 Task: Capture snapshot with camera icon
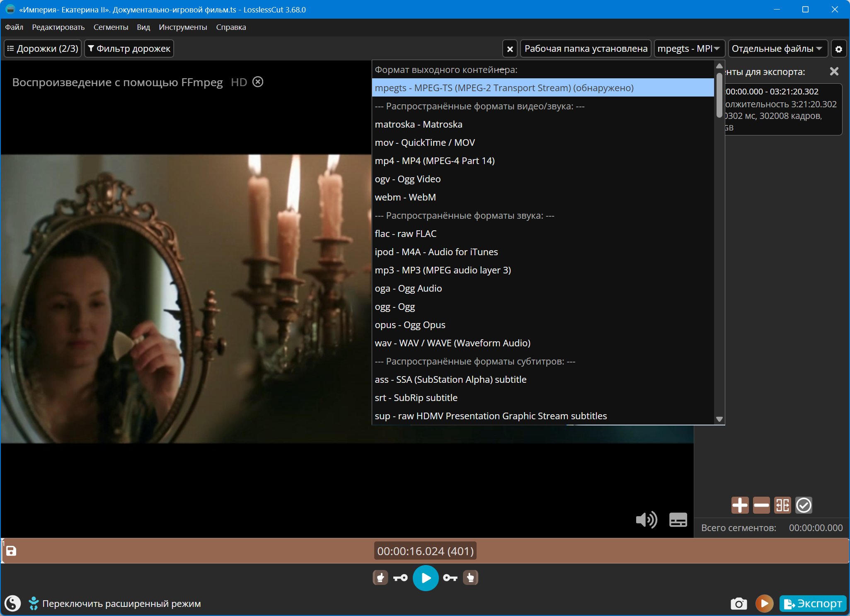739,604
